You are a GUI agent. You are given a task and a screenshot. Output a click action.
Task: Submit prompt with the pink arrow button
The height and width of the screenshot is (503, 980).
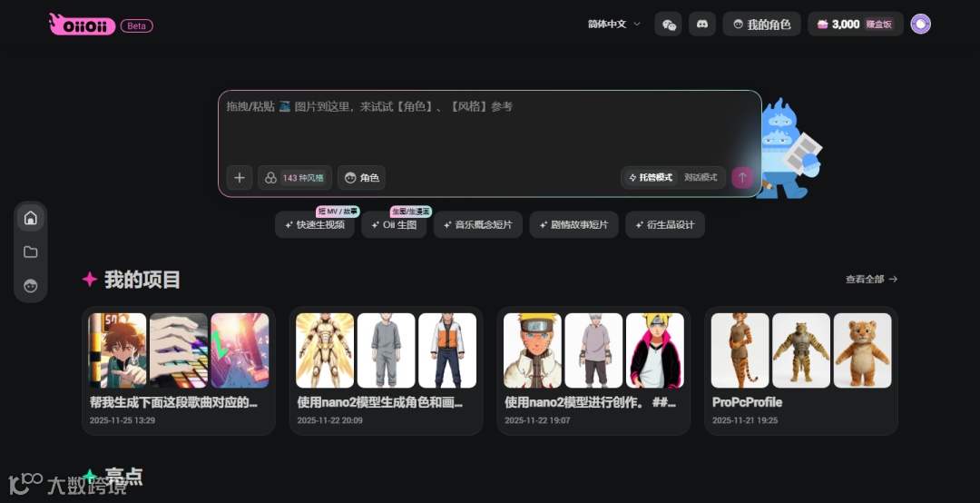click(x=742, y=178)
